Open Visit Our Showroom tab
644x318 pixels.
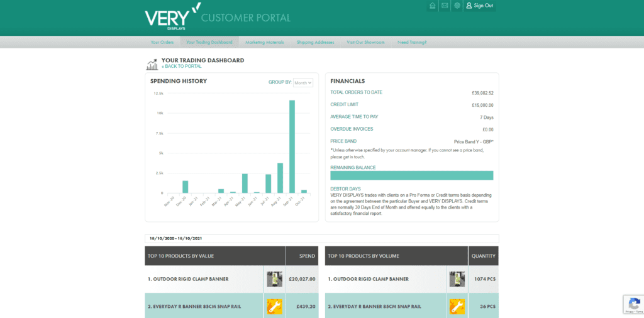tap(365, 42)
